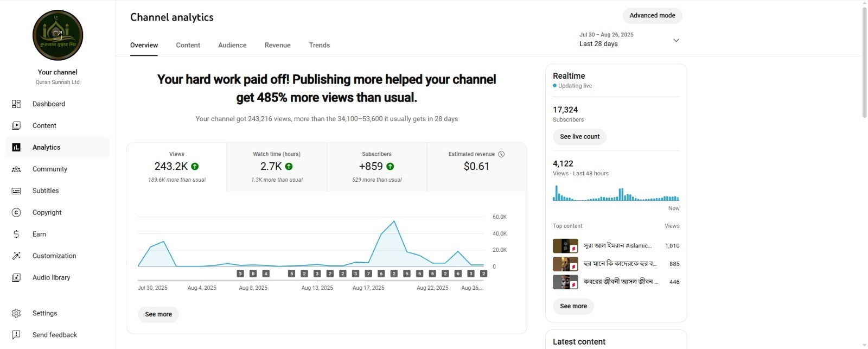Click the 4,122 views count
The width and height of the screenshot is (868, 349).
tap(563, 163)
